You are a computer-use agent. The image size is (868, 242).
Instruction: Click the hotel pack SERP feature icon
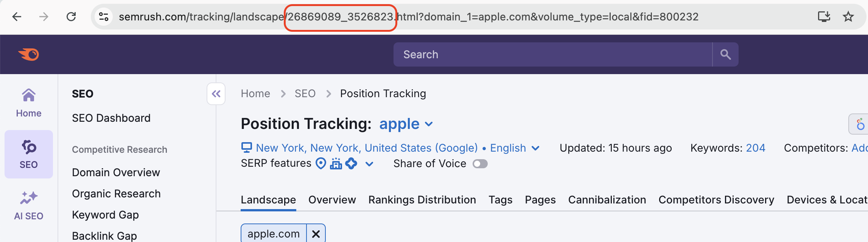[x=336, y=163]
